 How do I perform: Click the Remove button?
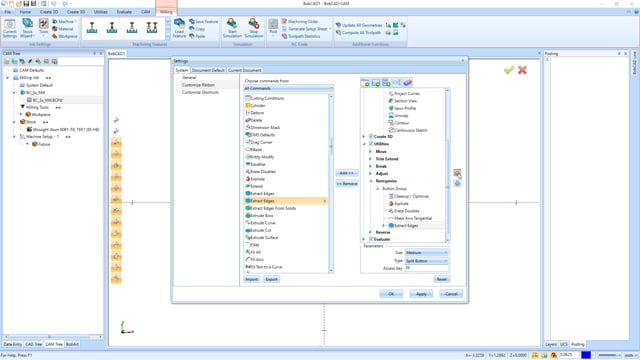(x=347, y=184)
